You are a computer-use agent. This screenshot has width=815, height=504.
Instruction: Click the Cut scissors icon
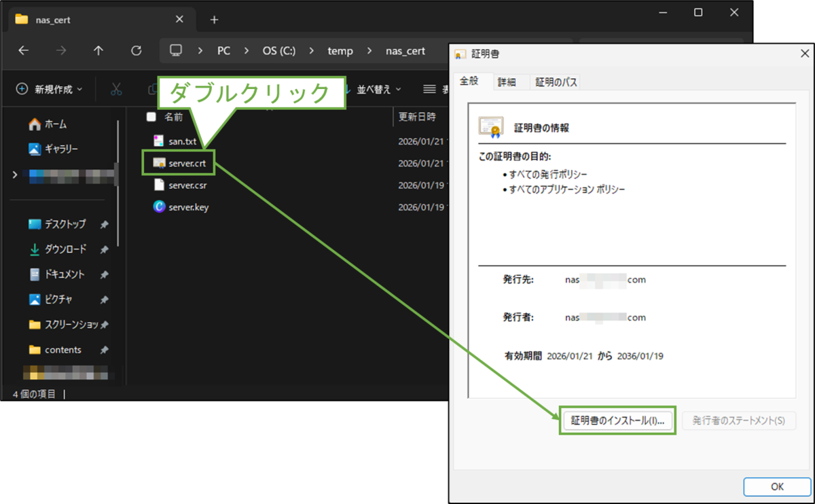pos(116,89)
